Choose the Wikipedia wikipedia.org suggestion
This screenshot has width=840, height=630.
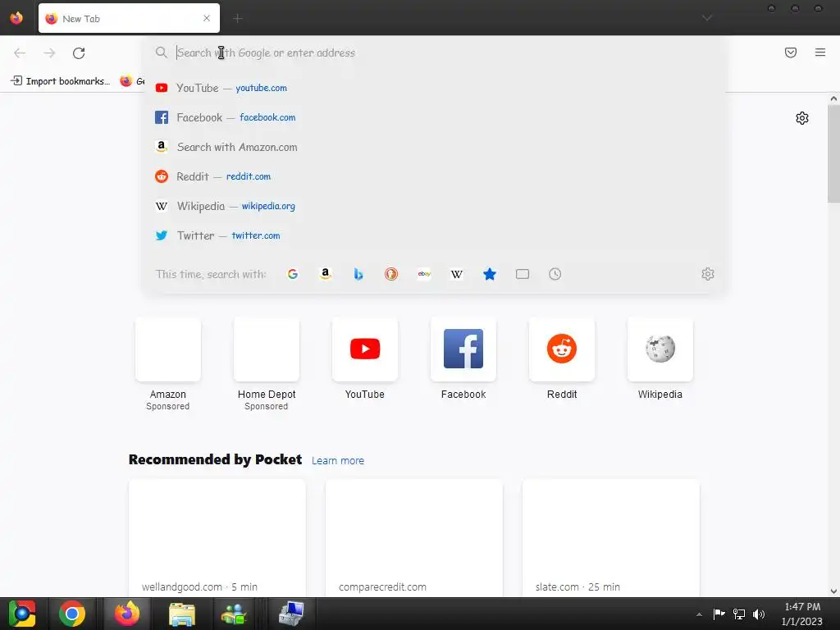pyautogui.click(x=435, y=206)
